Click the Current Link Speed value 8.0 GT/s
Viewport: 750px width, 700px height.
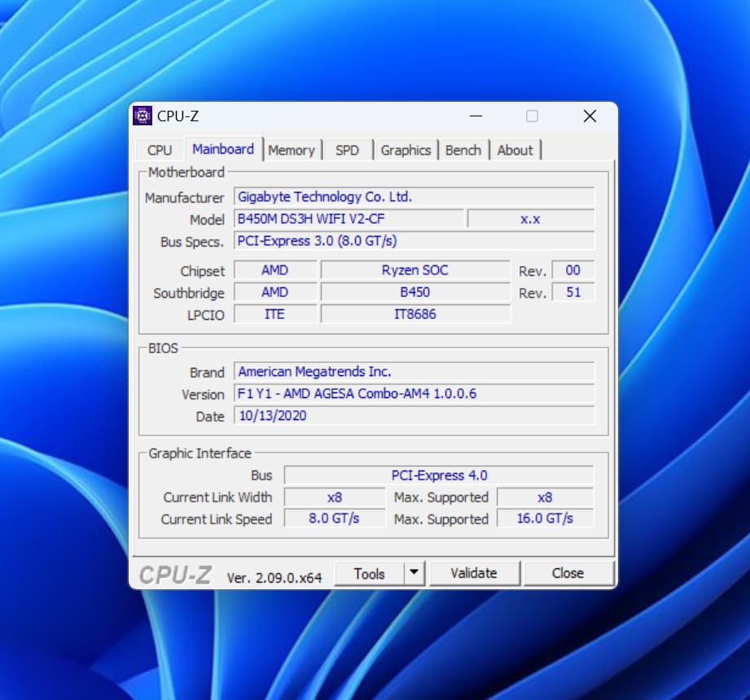click(x=335, y=518)
